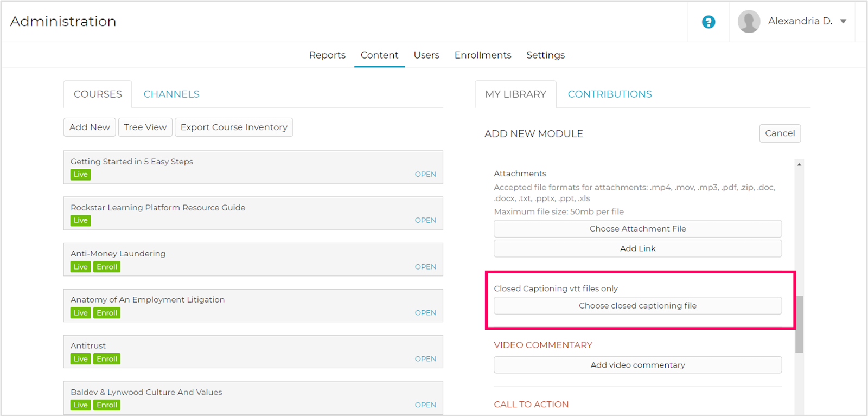Go to the Reports menu

coord(327,55)
